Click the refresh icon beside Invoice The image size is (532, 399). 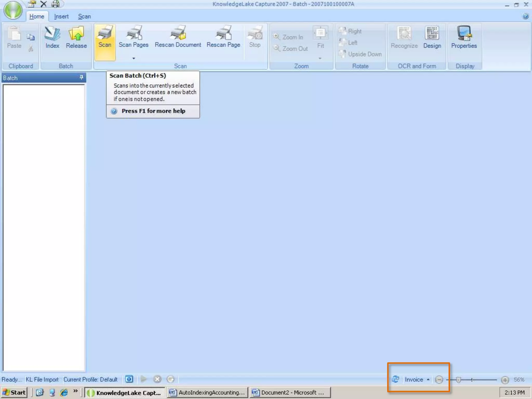(x=395, y=379)
